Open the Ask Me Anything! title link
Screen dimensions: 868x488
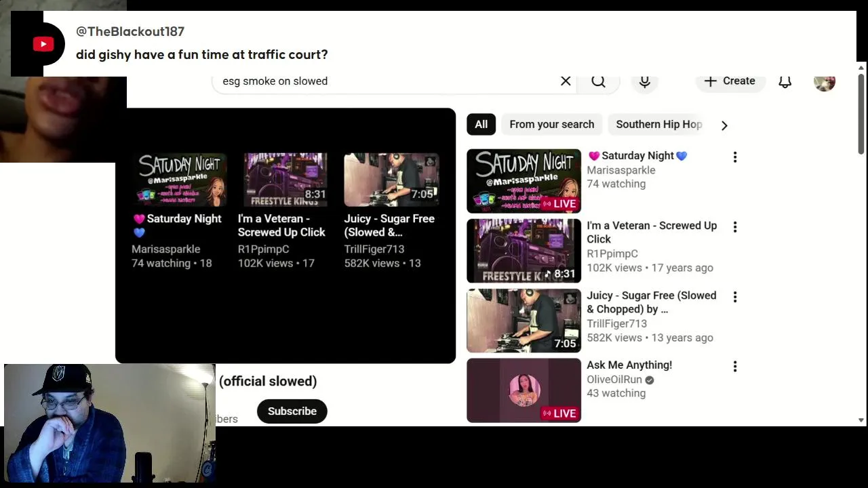tap(629, 365)
